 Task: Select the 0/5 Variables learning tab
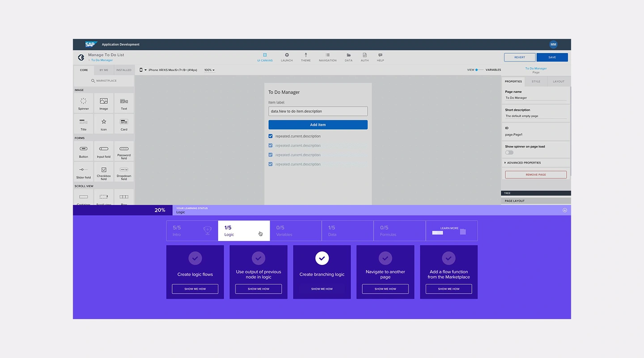[296, 231]
